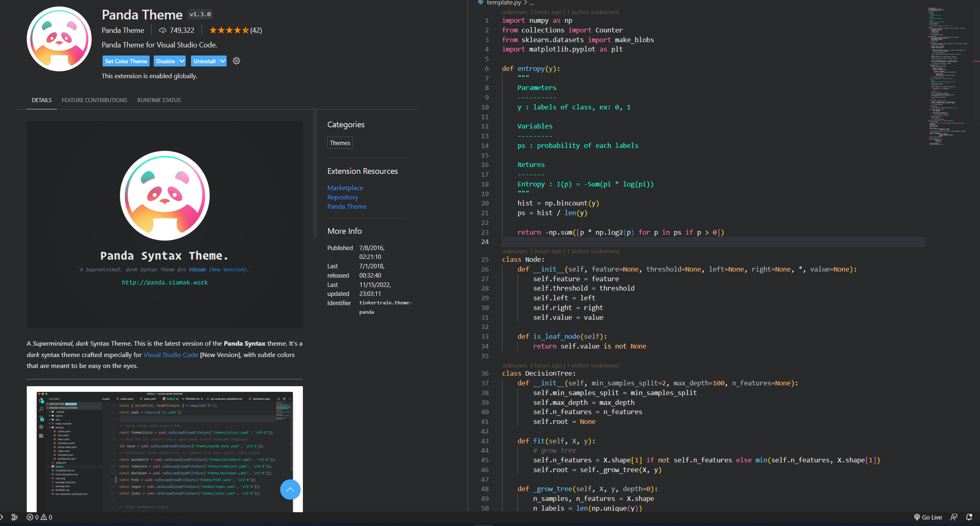Screen dimensions: 980x526
Task: Click the scroll-to-top round arrow button
Action: click(x=290, y=490)
